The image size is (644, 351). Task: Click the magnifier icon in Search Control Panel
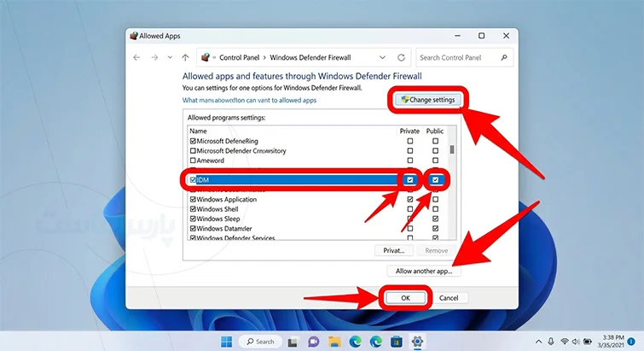(x=504, y=57)
